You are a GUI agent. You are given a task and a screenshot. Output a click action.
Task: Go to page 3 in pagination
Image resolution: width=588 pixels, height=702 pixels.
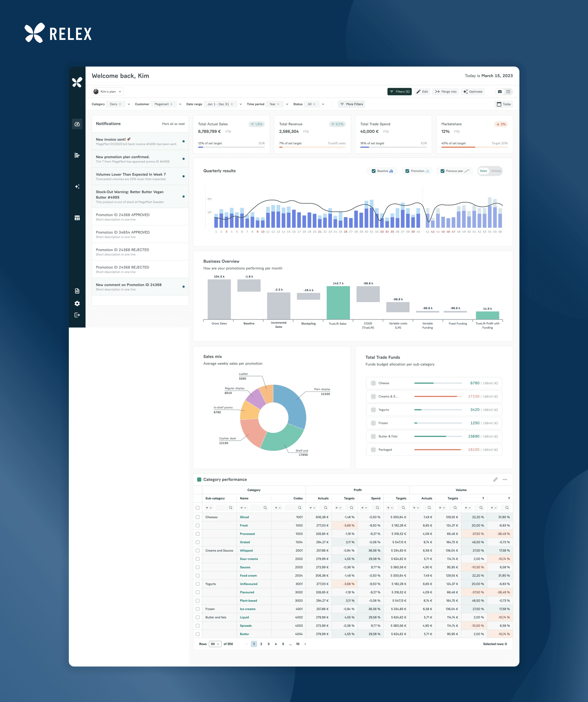click(268, 644)
